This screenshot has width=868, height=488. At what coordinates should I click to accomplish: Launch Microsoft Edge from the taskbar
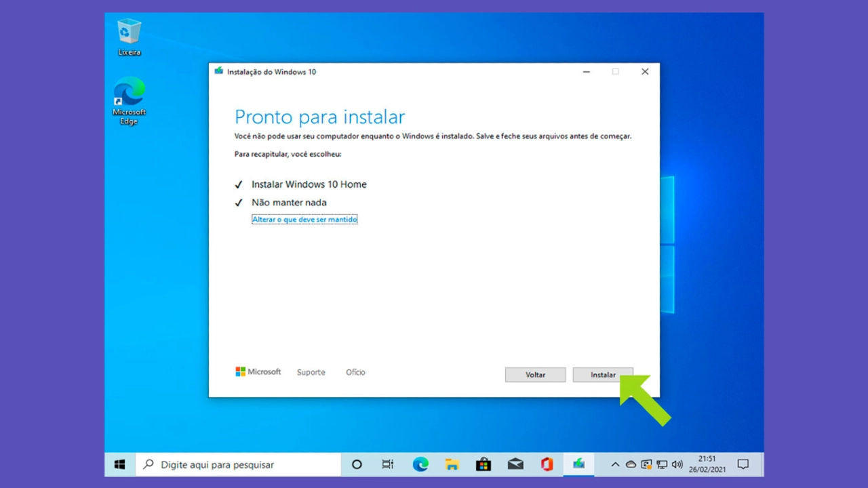pyautogui.click(x=420, y=464)
